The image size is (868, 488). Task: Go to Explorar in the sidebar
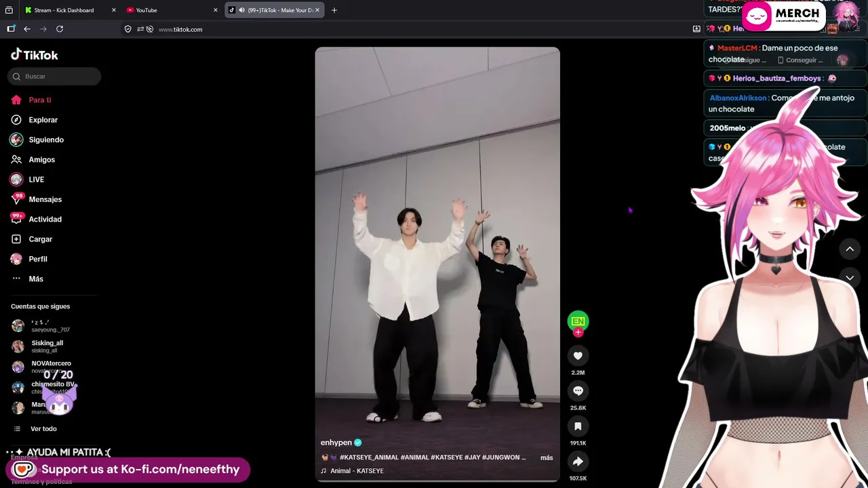tap(43, 120)
